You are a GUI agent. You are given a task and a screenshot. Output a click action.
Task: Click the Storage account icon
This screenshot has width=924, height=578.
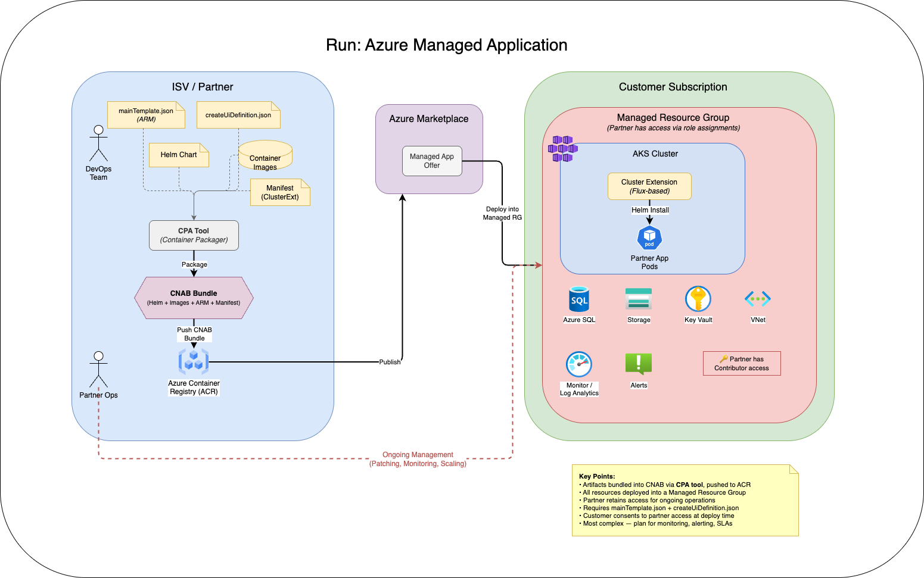[x=639, y=299]
